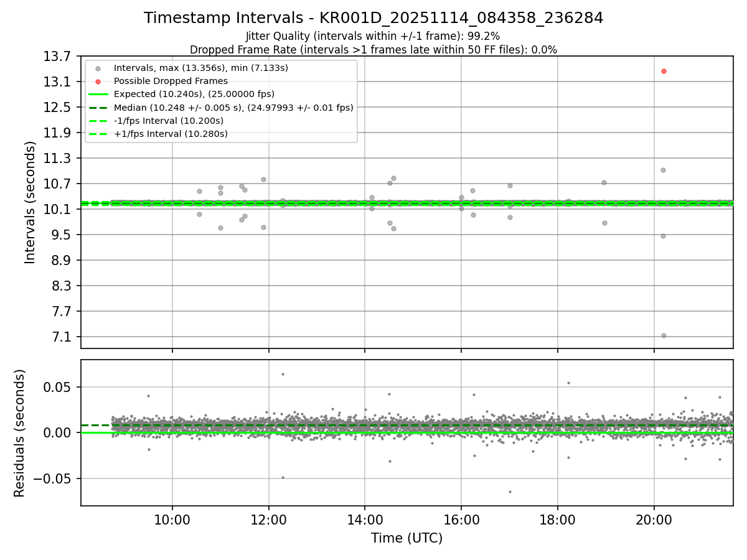
Task: Click the '12:00' x-axis tick label
Action: click(269, 519)
